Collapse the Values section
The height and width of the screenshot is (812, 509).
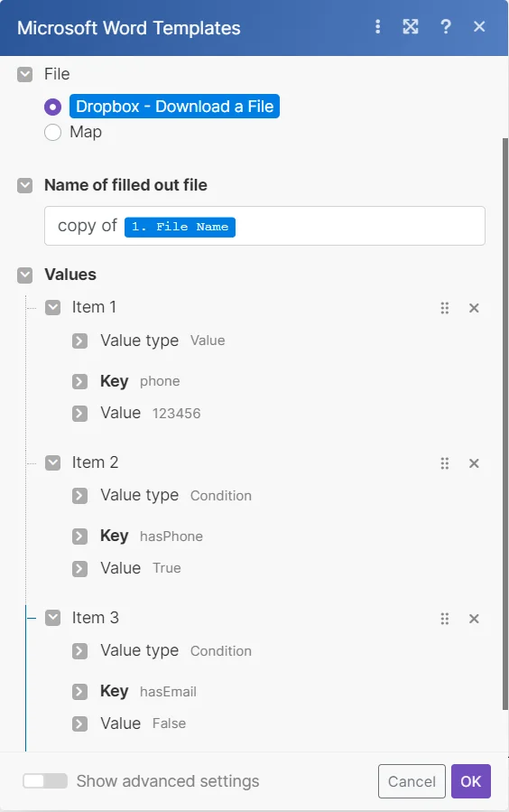coord(25,275)
